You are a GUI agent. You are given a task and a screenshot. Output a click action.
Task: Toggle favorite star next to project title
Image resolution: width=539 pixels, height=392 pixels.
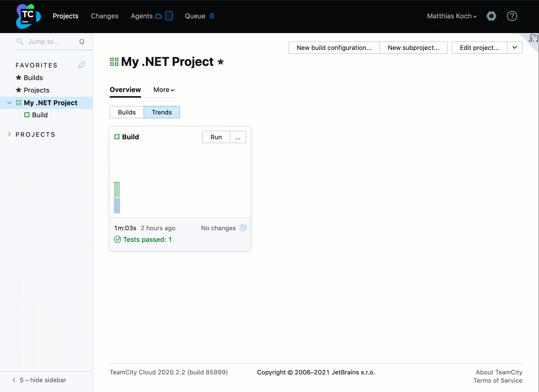tap(221, 62)
